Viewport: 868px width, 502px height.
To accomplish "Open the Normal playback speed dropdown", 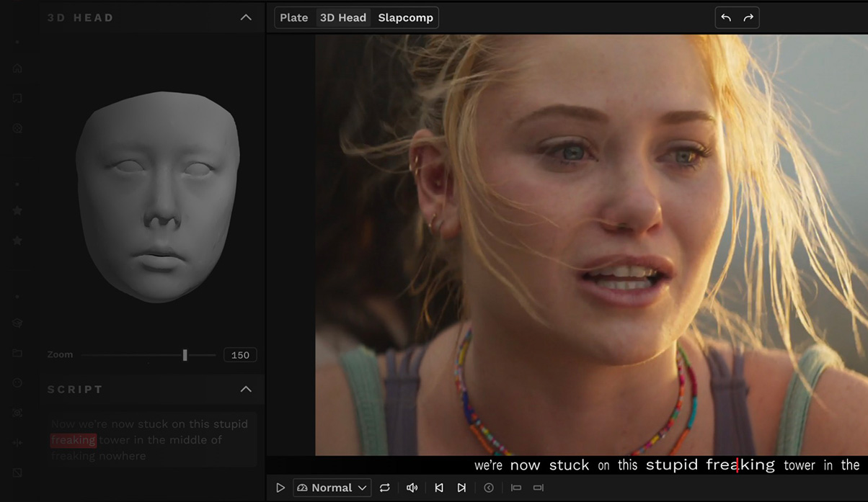I will pos(332,488).
